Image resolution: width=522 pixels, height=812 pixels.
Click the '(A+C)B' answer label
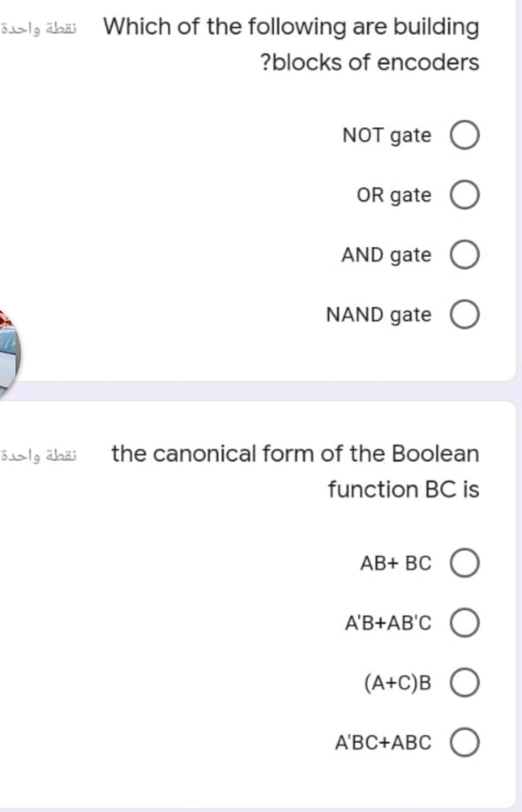tap(398, 682)
